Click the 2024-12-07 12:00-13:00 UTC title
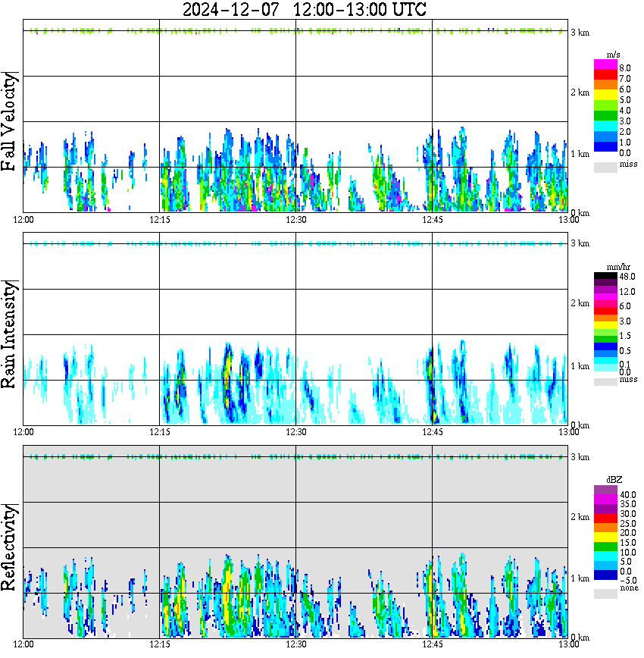 304,9
